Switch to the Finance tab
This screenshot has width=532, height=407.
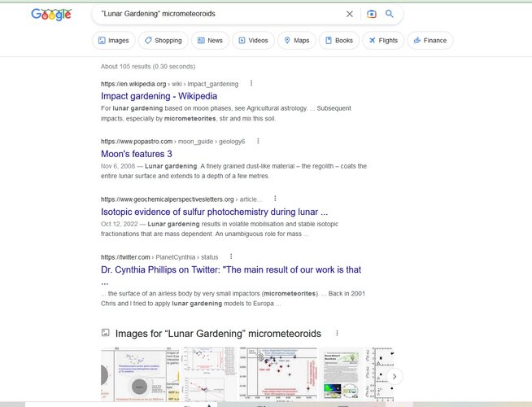click(x=430, y=41)
